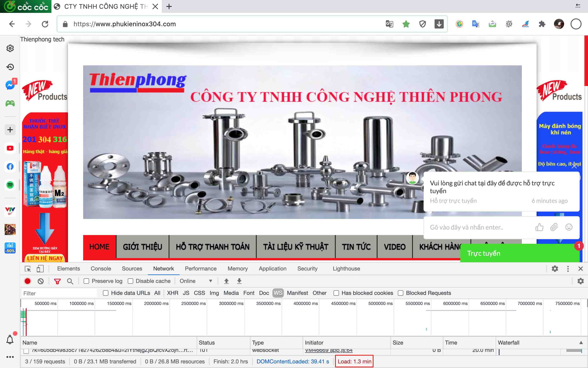
Task: Send a thumbs up in chat
Action: pos(539,227)
